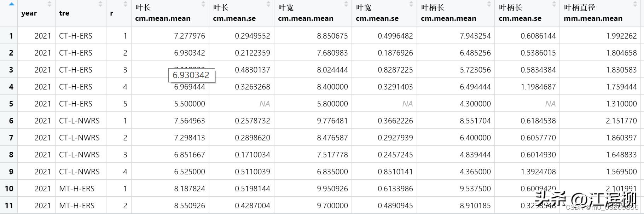Image resolution: width=644 pixels, height=214 pixels.
Task: Select the MT-H-ERS cell in row 11
Action: pyautogui.click(x=77, y=206)
